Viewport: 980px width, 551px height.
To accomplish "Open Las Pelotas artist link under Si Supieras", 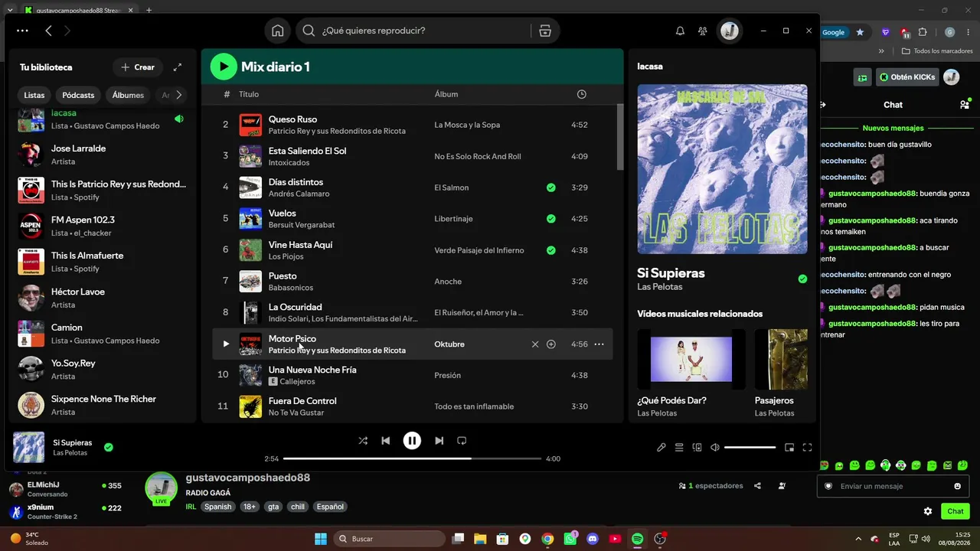I will pyautogui.click(x=660, y=287).
